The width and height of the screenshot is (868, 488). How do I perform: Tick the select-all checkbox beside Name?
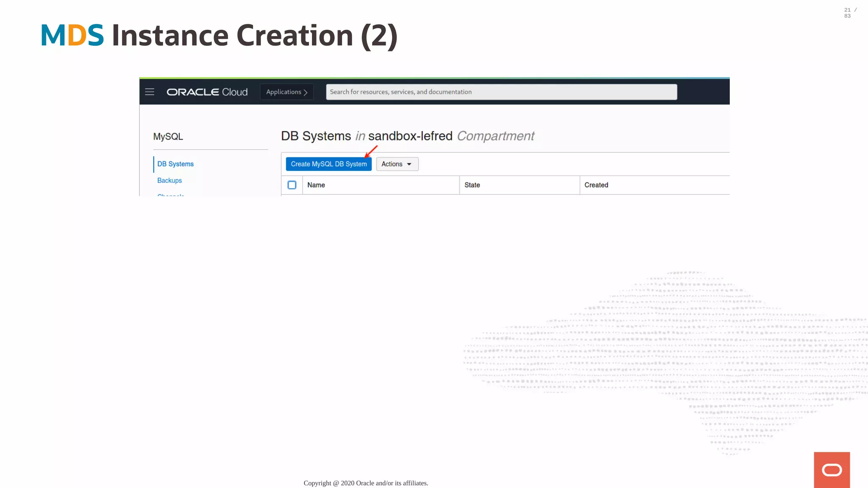292,185
